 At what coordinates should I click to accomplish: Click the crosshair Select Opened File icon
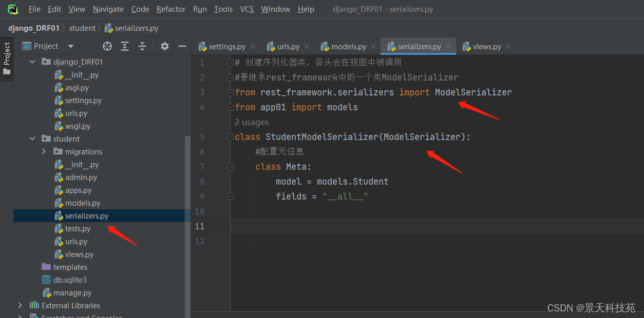pyautogui.click(x=107, y=46)
